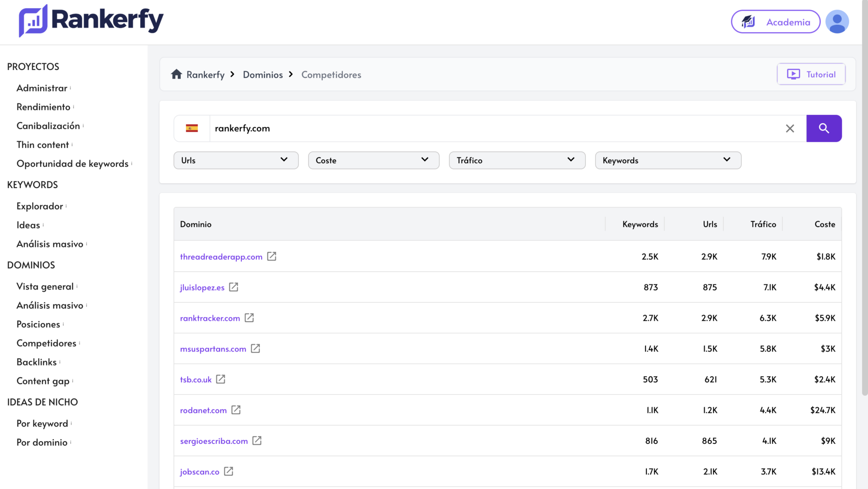Sort table by Urls column header
The width and height of the screenshot is (868, 489).
710,224
